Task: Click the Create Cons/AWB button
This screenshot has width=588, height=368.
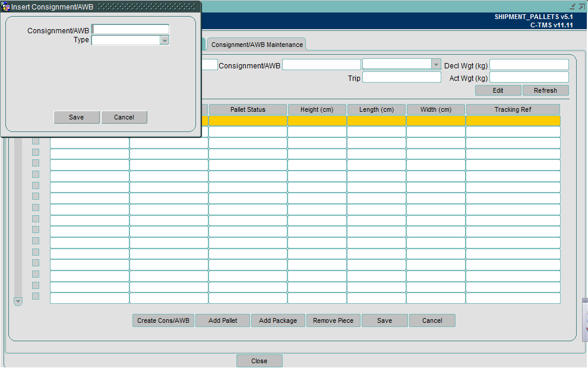Action: click(x=163, y=320)
